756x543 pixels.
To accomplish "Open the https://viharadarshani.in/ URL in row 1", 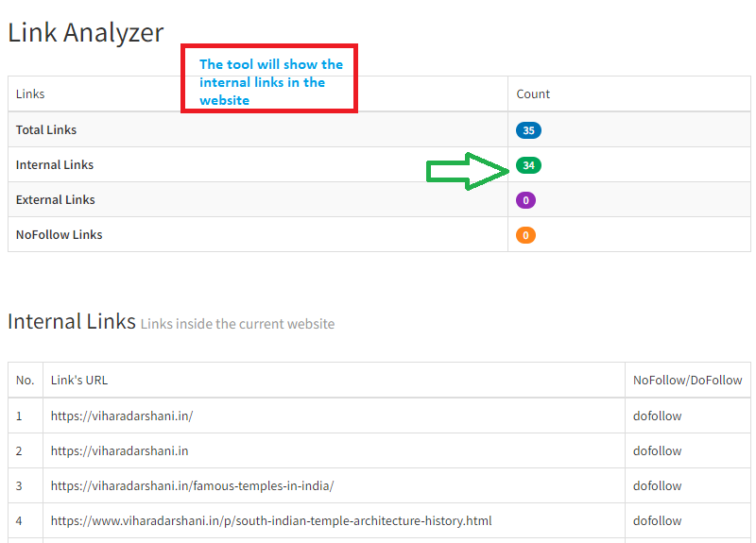I will click(122, 416).
